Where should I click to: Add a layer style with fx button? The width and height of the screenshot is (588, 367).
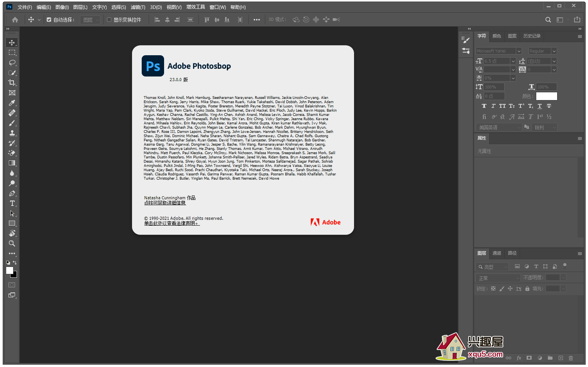519,358
